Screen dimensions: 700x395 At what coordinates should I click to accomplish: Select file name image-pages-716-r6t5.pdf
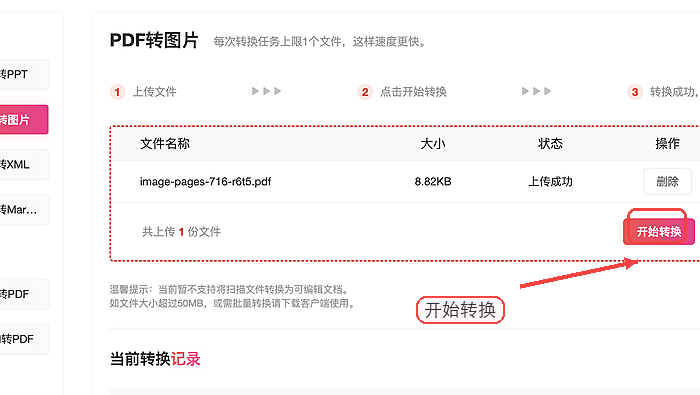point(205,182)
